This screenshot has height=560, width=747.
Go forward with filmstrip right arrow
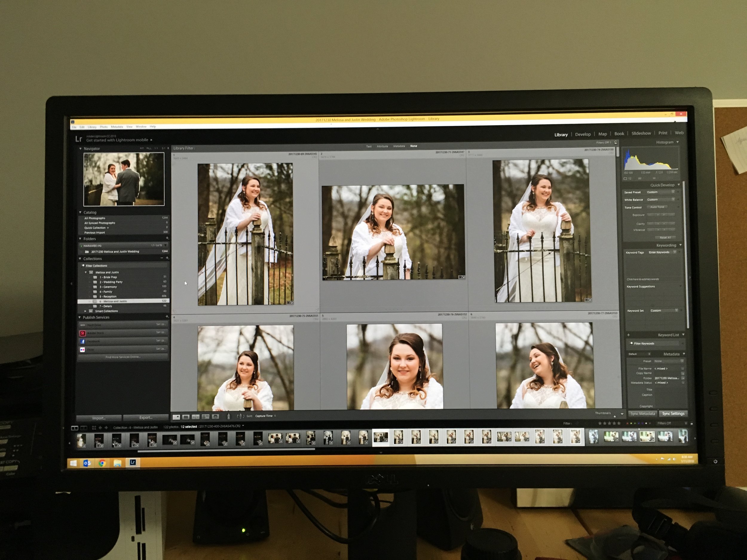[x=106, y=428]
